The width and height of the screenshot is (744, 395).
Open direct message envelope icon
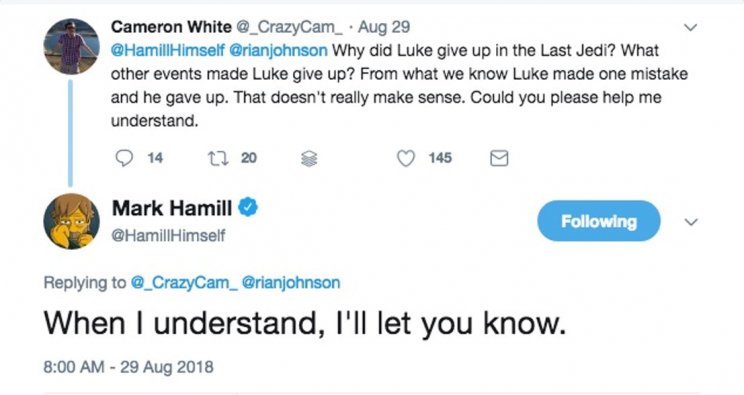coord(499,158)
